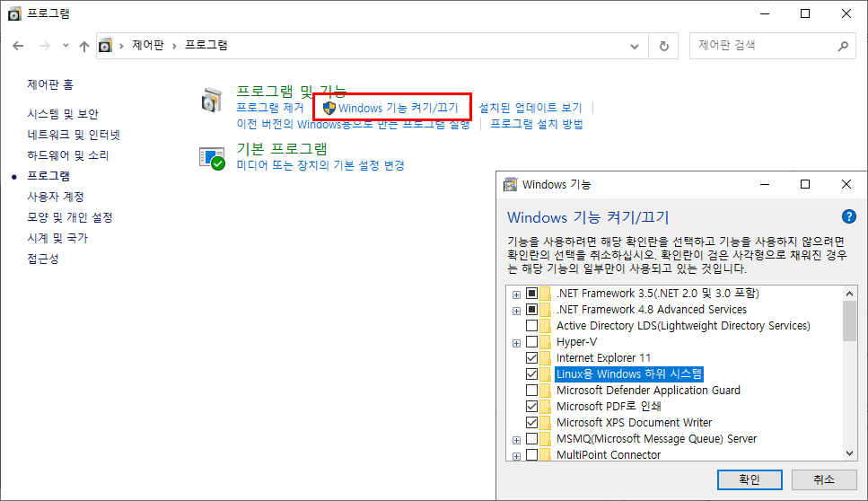Click folder icon of Active Directory LDS
The image size is (868, 501).
click(x=545, y=326)
